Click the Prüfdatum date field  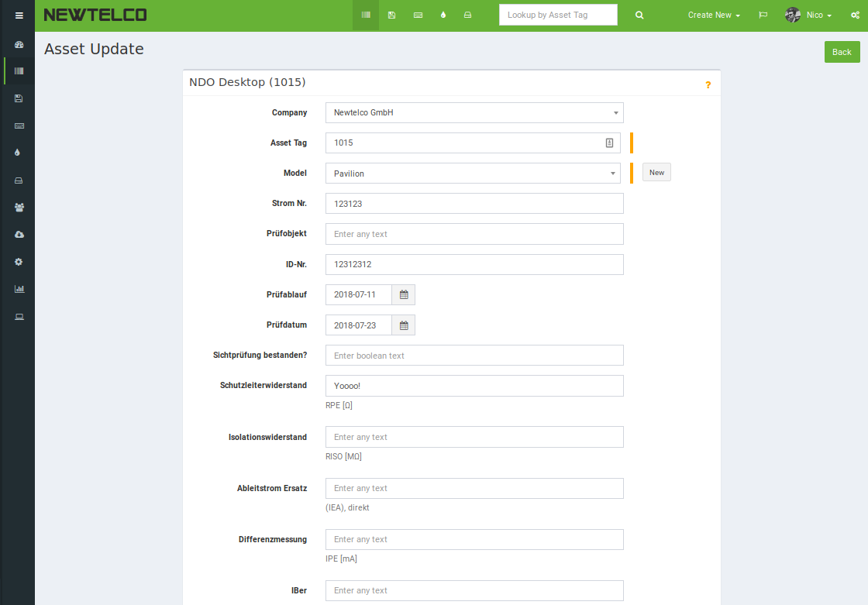tap(359, 325)
